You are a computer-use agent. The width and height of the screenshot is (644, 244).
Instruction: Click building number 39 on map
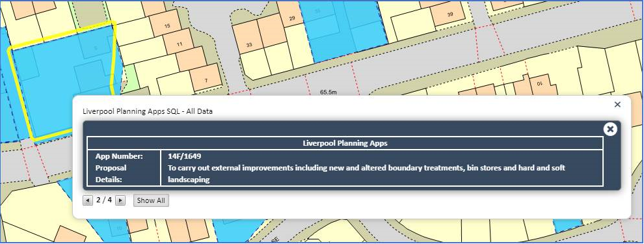pyautogui.click(x=449, y=14)
